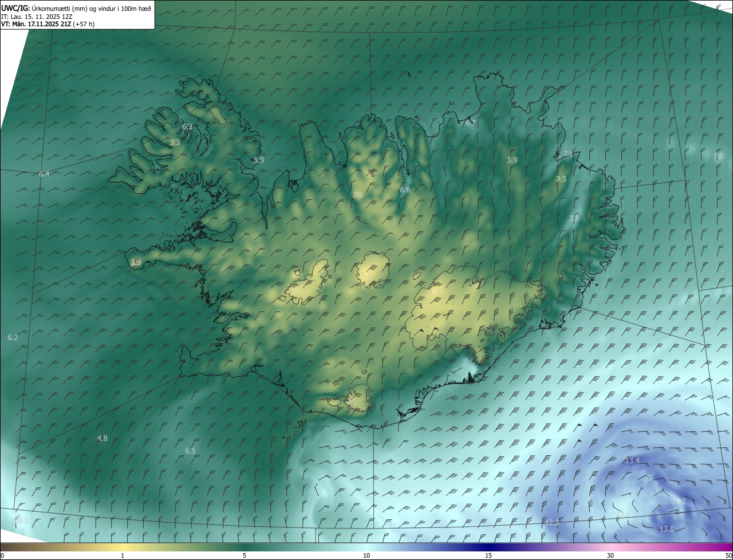Click the 6.5 value label
The image size is (733, 560).
(190, 451)
